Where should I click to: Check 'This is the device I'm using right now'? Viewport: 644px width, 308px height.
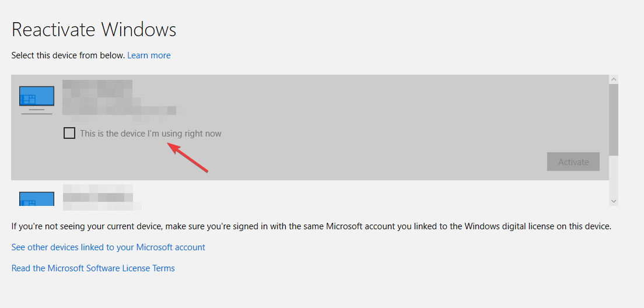(69, 133)
